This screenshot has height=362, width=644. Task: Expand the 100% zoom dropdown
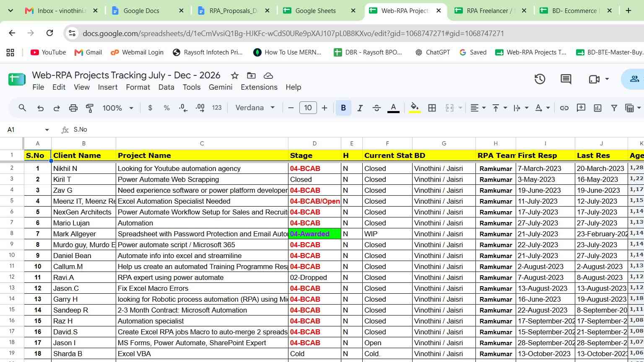118,108
